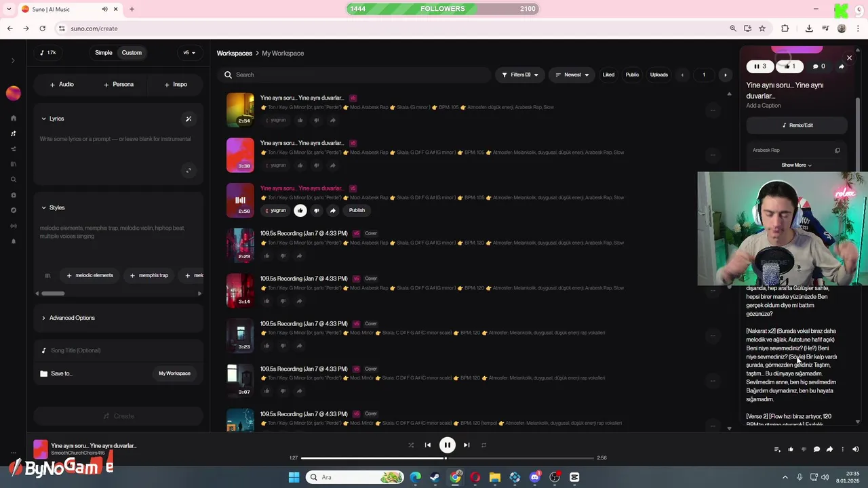The image size is (868, 488).
Task: Choose save location My Workspace
Action: [174, 373]
